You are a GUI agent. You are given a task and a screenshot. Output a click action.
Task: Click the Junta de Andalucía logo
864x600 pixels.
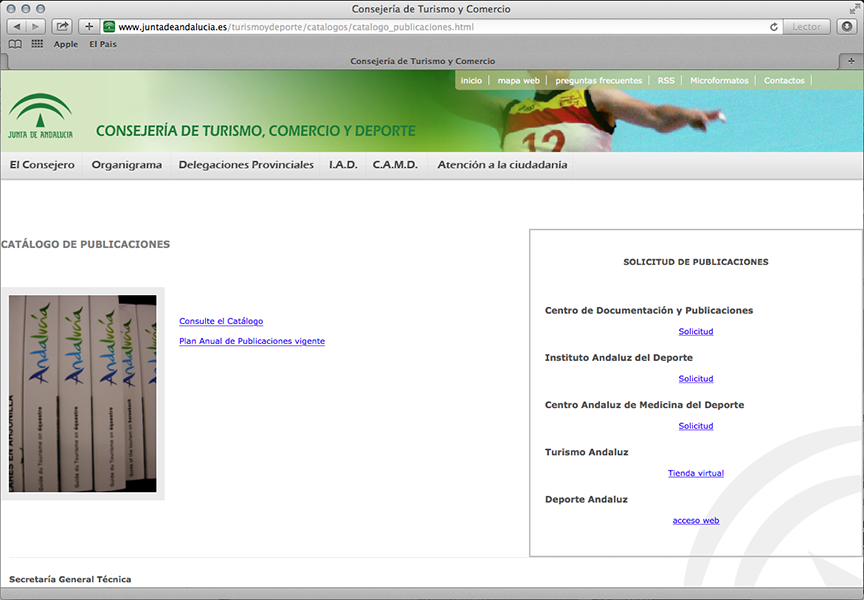tap(40, 116)
